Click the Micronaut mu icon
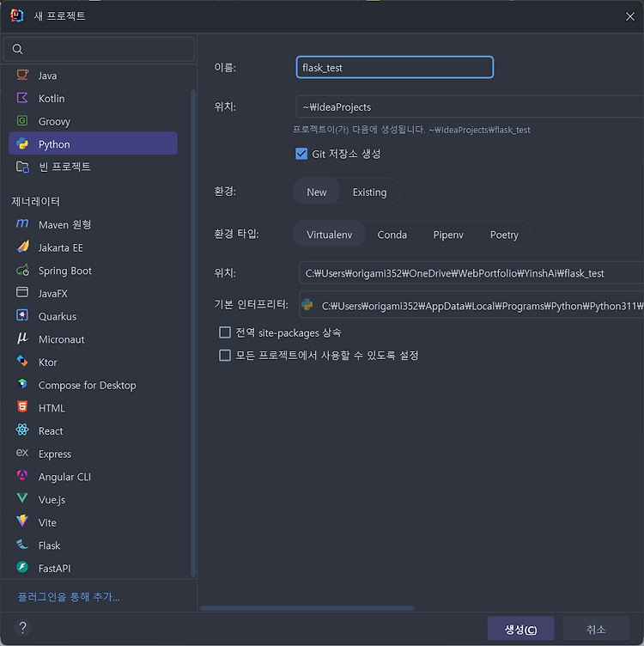 coord(22,338)
